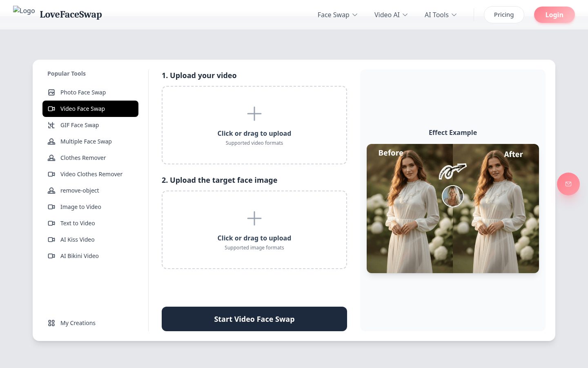588x368 pixels.
Task: Open the Pricing page
Action: point(504,15)
